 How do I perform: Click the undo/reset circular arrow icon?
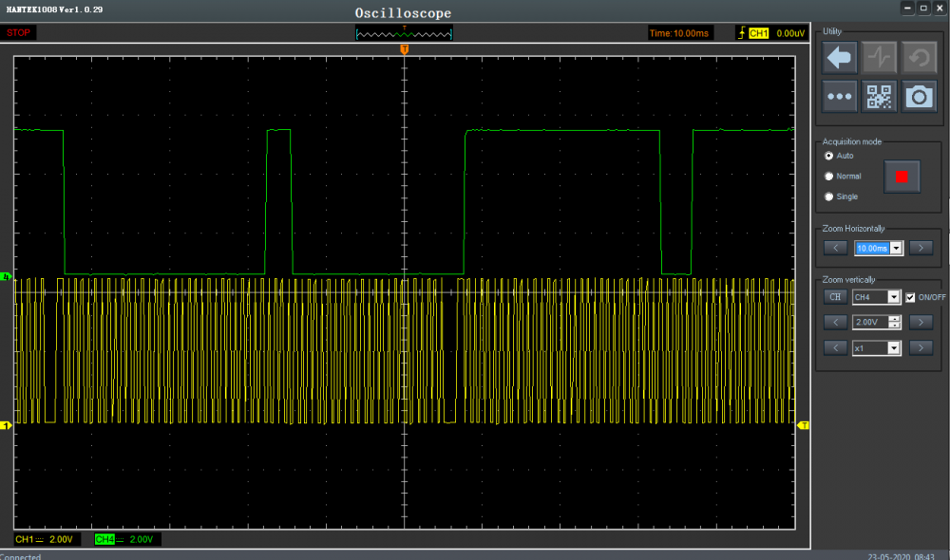click(919, 58)
